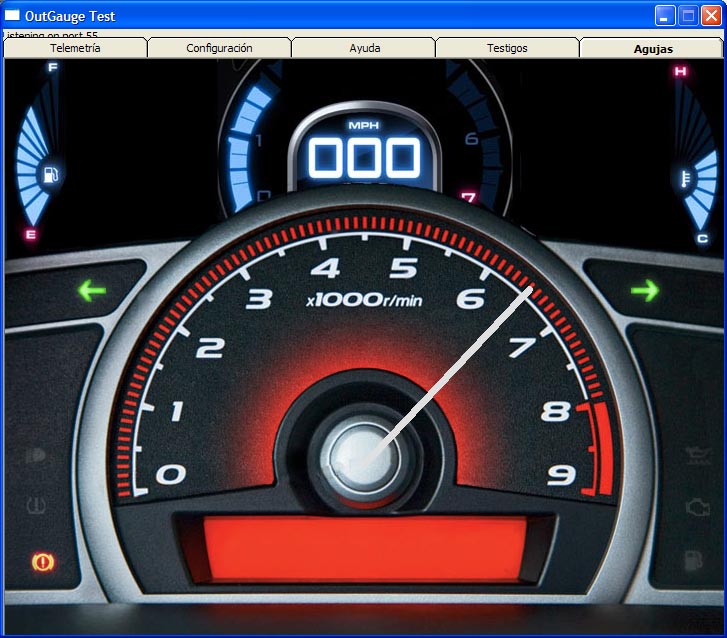The height and width of the screenshot is (638, 727).
Task: Click the check engine warning icon
Action: tap(697, 507)
